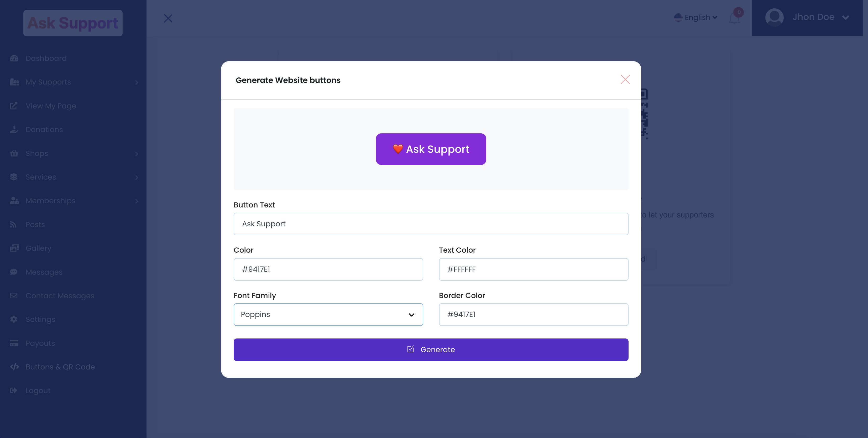This screenshot has width=868, height=438.
Task: Open the English language dropdown
Action: point(696,18)
